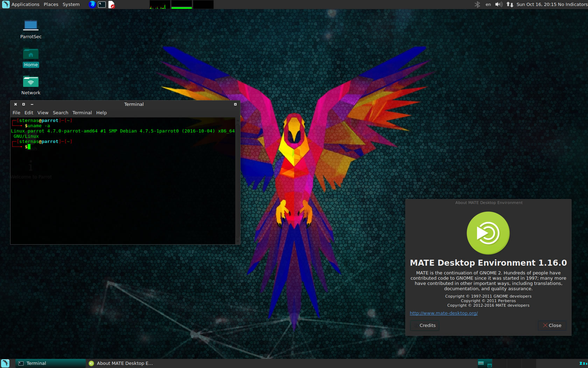The image size is (588, 368).
Task: Open Terminal's File menu
Action: point(16,113)
